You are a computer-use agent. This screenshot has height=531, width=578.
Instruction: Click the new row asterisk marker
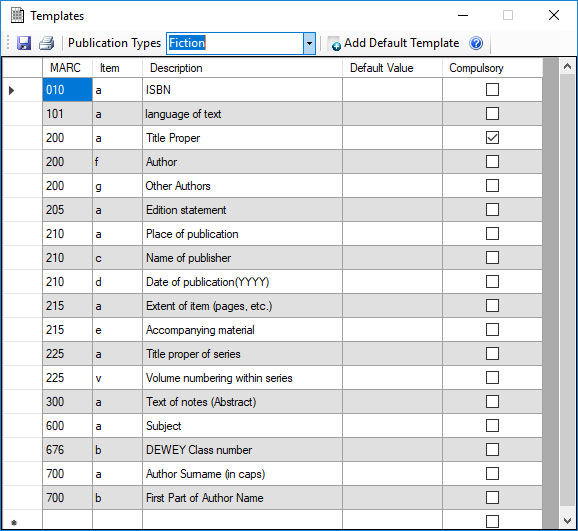pyautogui.click(x=14, y=522)
